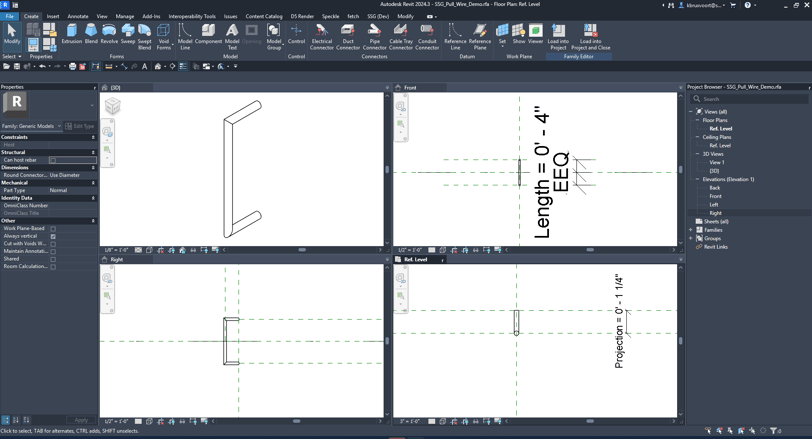
Task: Open the work plane Viewer
Action: [535, 34]
